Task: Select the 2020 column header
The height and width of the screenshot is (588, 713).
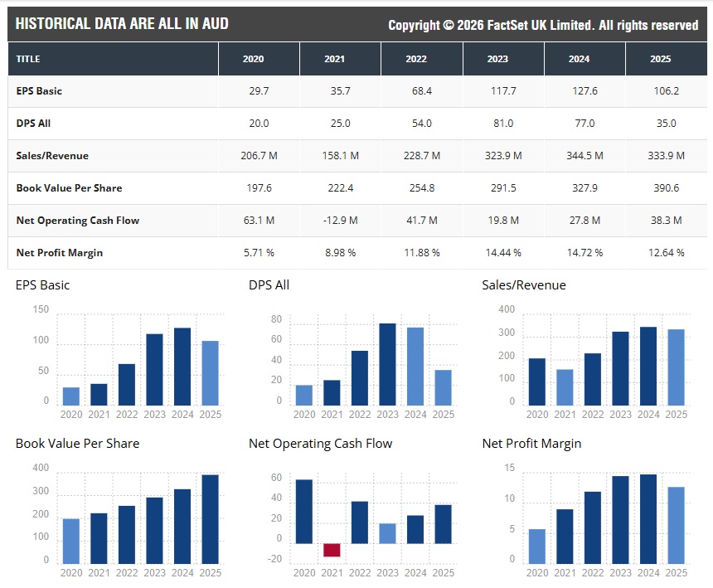Action: (254, 59)
